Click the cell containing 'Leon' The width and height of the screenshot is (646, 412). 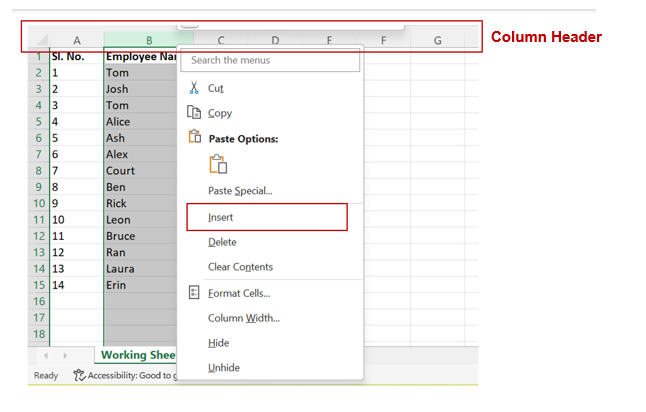141,220
